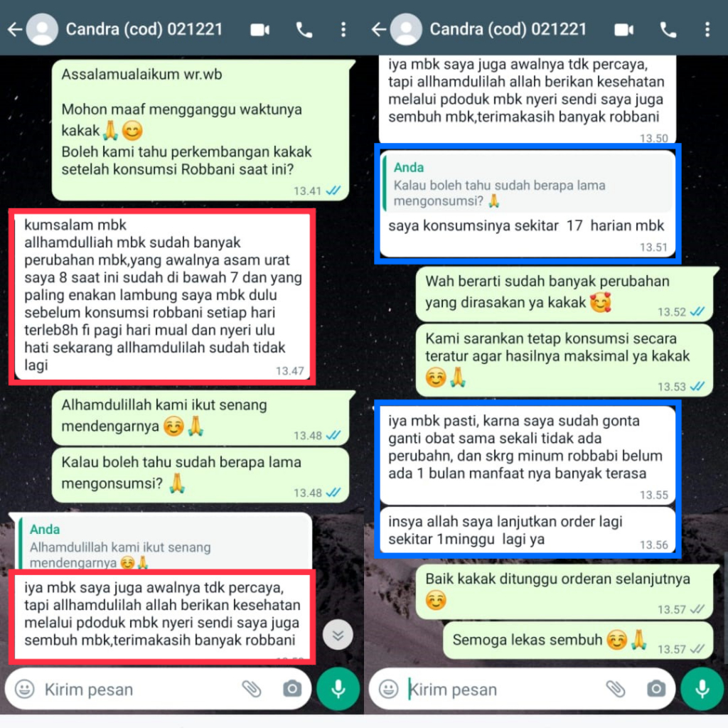Jump to latest messages with double-chevron button
Image resolution: width=728 pixels, height=728 pixels.
[x=338, y=635]
